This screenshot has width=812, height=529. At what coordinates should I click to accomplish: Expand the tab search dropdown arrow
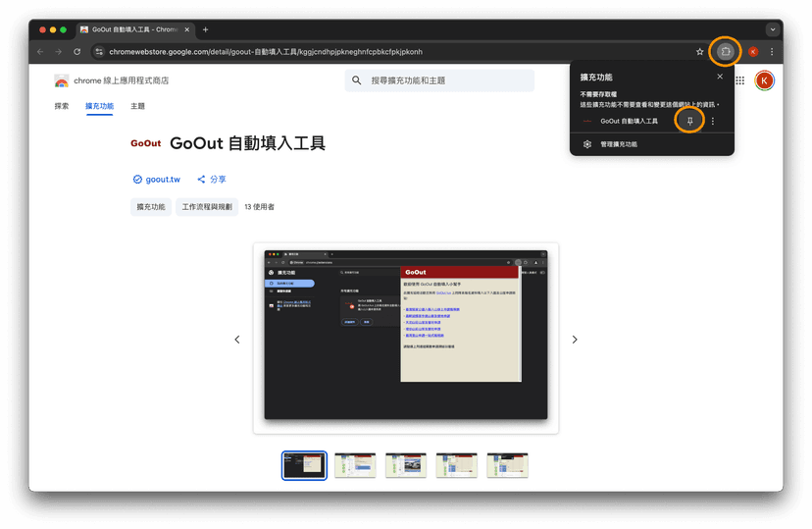pyautogui.click(x=773, y=29)
